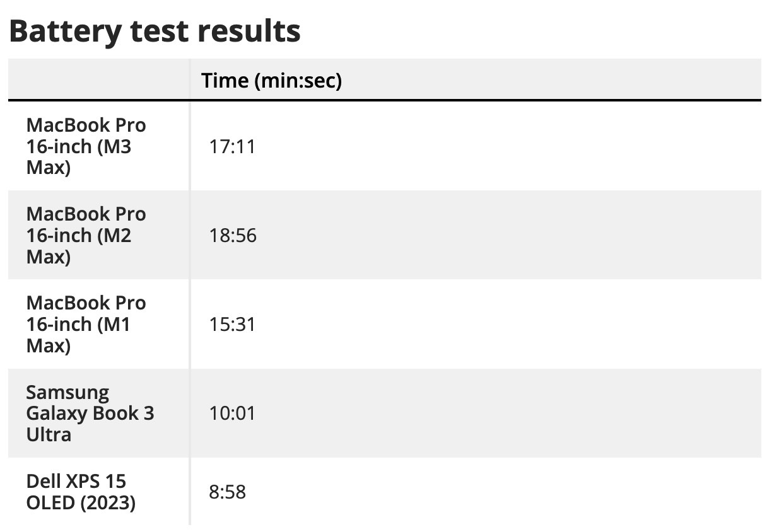Select the 'Time (min:sec)' column header
Viewport: 767px width, 532px height.
tap(272, 80)
